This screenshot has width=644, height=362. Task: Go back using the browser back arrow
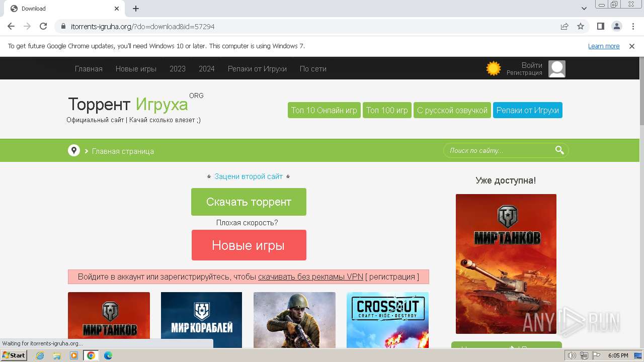11,26
